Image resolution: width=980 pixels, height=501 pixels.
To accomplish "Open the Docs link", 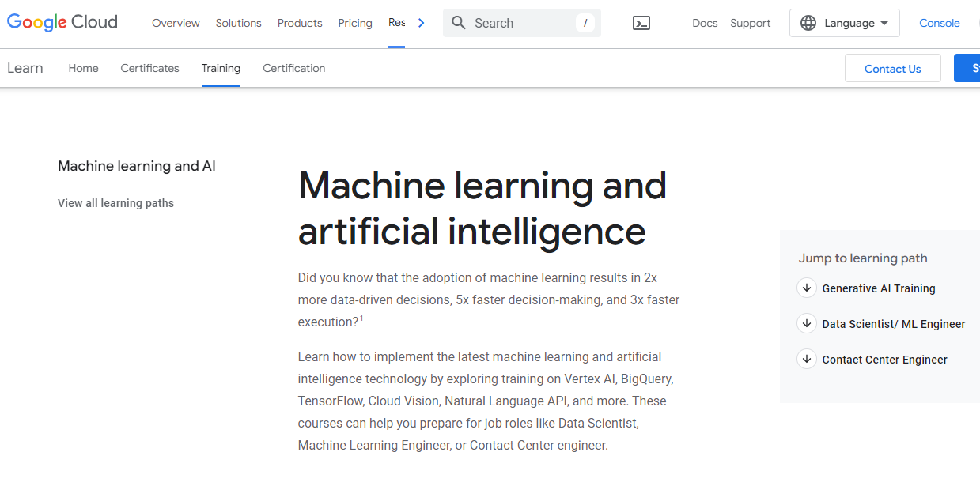I will pos(705,24).
